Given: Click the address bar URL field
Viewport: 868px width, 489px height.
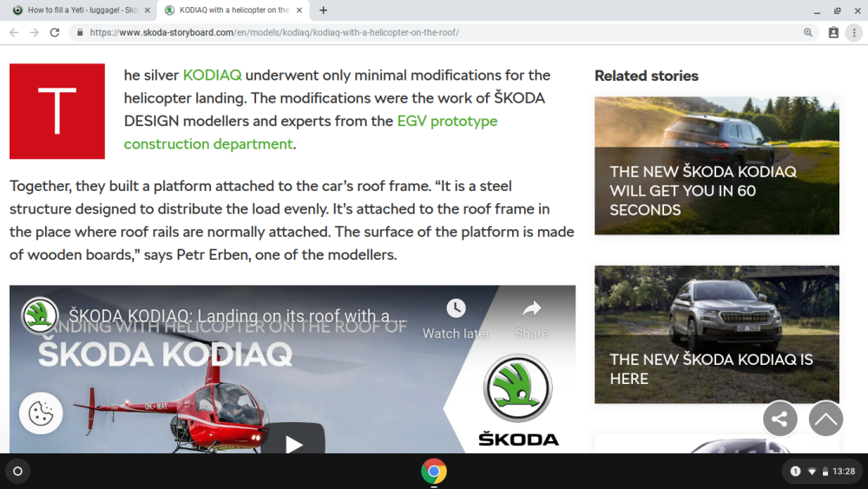Looking at the screenshot, I should pos(443,33).
